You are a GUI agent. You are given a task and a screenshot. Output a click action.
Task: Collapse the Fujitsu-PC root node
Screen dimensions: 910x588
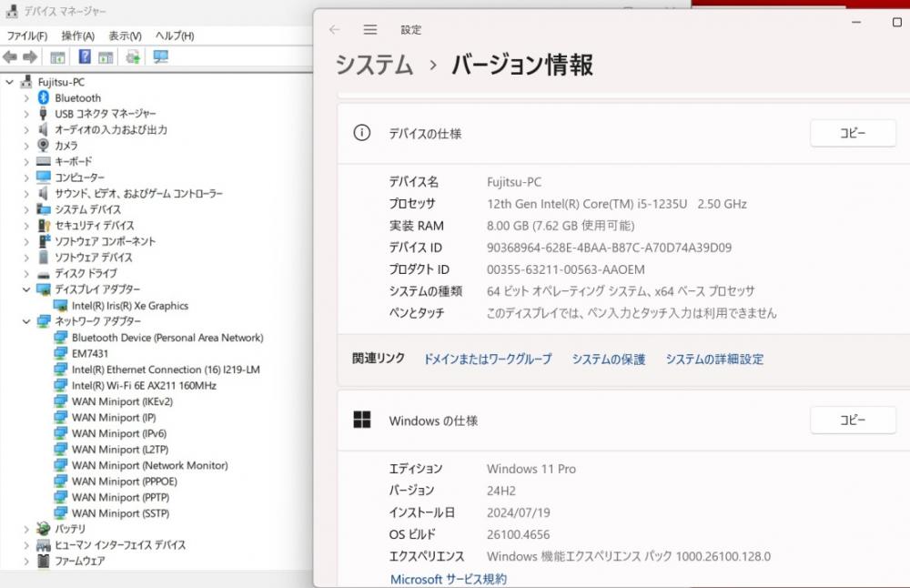pos(9,83)
